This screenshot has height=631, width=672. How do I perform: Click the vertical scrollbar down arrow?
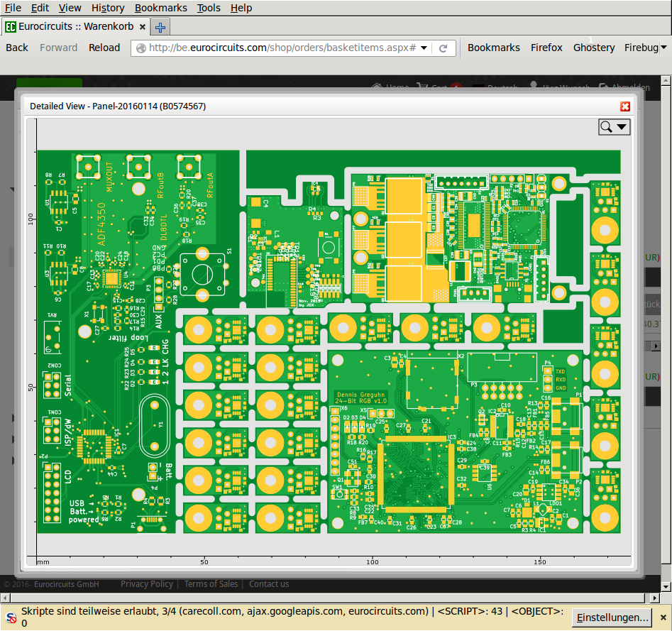[x=666, y=586]
